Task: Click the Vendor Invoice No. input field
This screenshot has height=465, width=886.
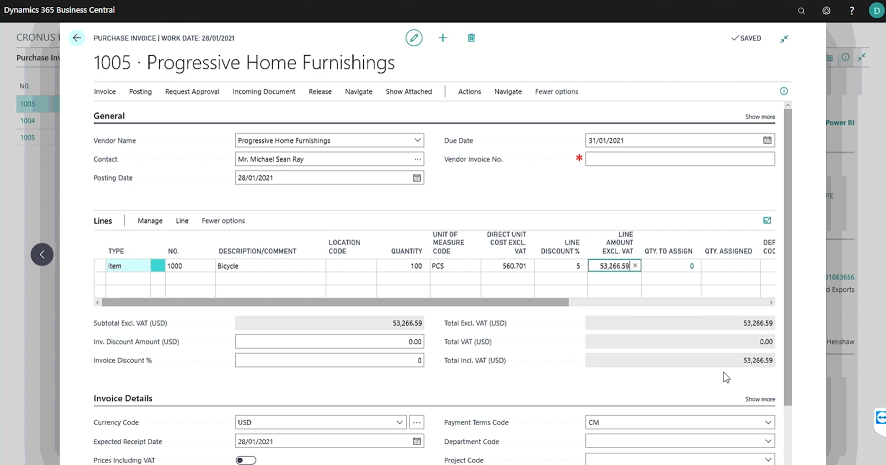Action: pos(680,159)
